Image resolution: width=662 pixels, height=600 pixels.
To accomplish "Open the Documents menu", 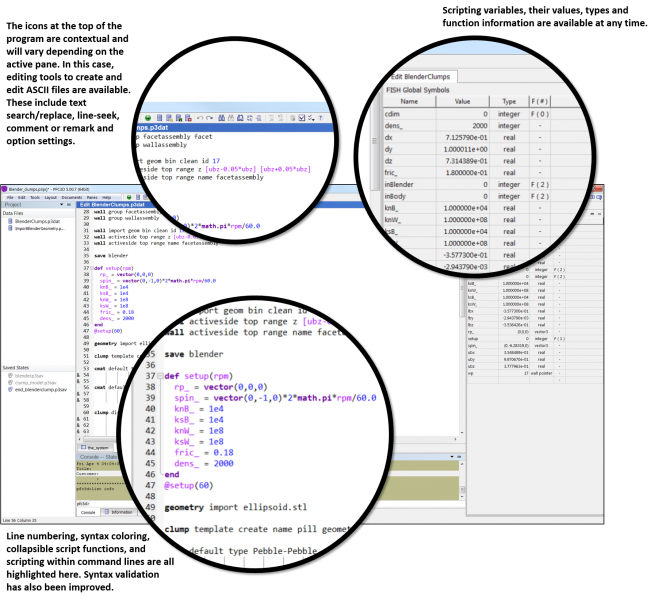I will tap(72, 197).
